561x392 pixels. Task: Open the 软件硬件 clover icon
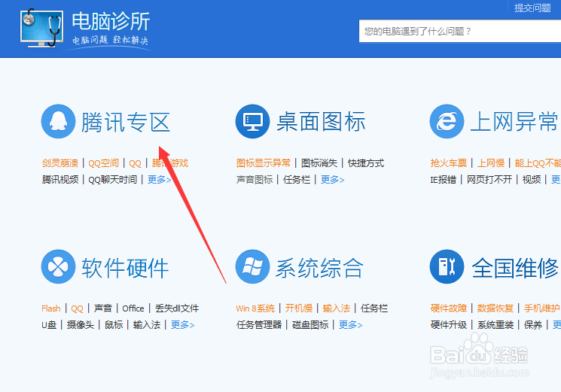(58, 266)
